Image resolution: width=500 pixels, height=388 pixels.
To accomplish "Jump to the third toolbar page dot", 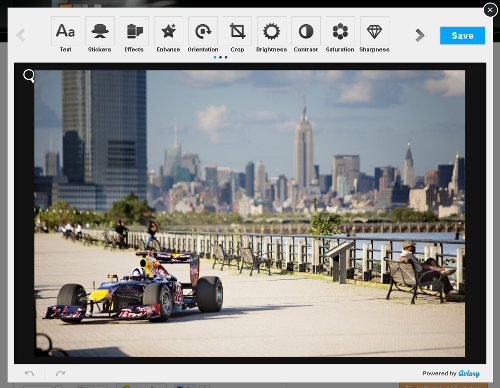I will pyautogui.click(x=226, y=57).
